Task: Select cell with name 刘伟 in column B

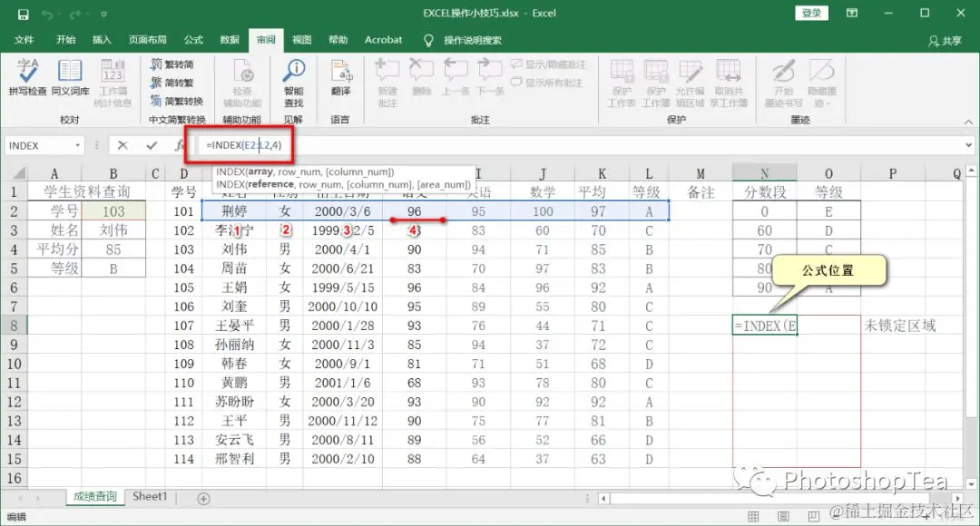Action: click(x=113, y=229)
